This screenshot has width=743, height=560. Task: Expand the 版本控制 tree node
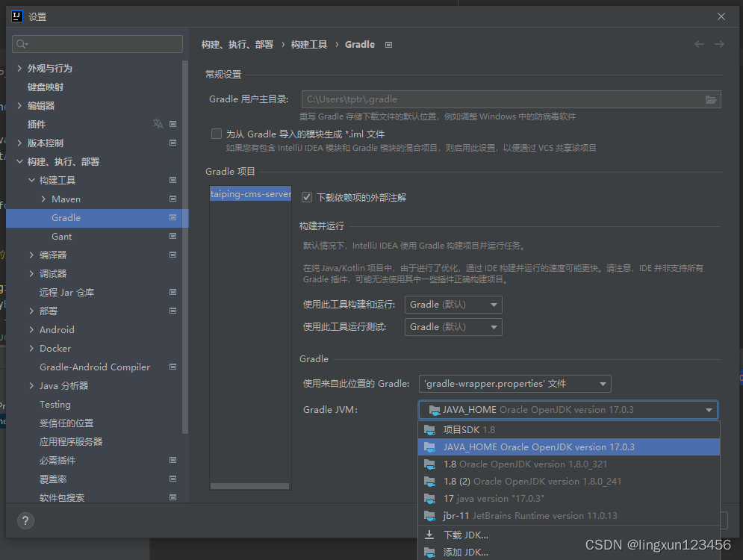(19, 143)
